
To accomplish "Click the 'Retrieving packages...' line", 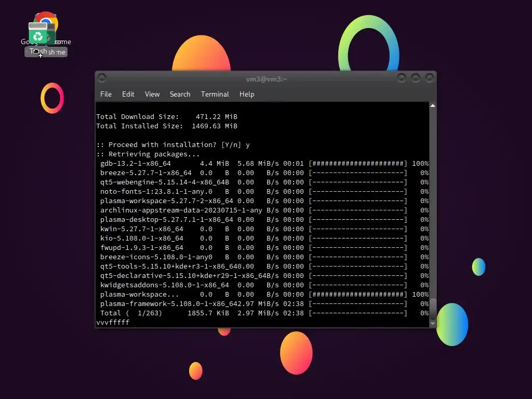I will (148, 154).
